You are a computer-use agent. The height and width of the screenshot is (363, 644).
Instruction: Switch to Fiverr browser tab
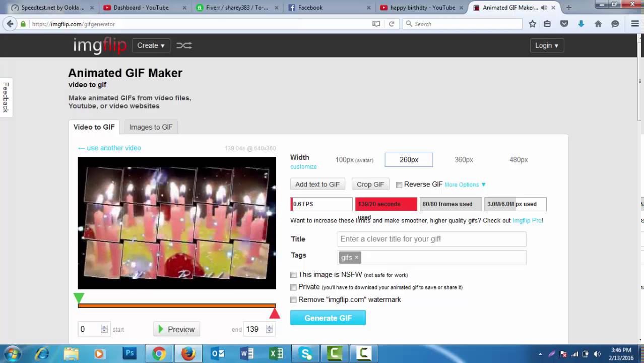[237, 8]
